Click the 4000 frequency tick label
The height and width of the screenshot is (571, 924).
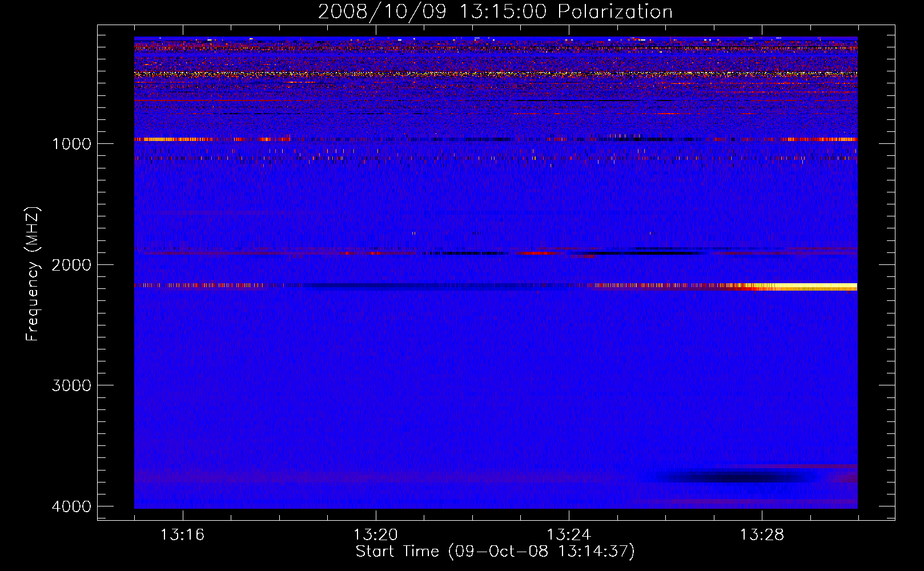click(x=71, y=506)
